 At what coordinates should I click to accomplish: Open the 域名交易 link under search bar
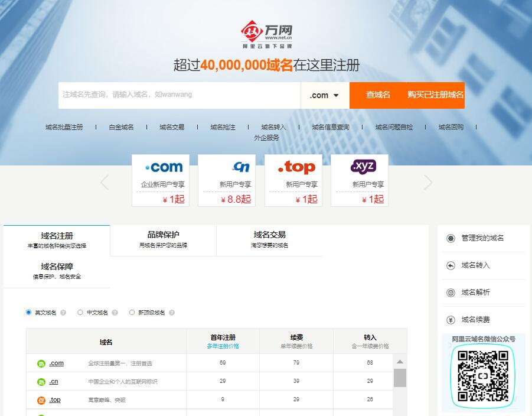(172, 128)
